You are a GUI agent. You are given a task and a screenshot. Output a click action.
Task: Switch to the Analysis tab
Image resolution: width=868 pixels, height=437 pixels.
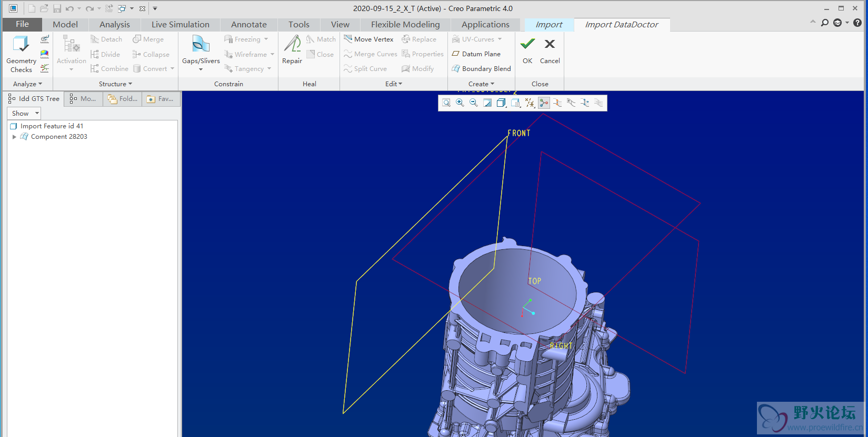coord(115,25)
